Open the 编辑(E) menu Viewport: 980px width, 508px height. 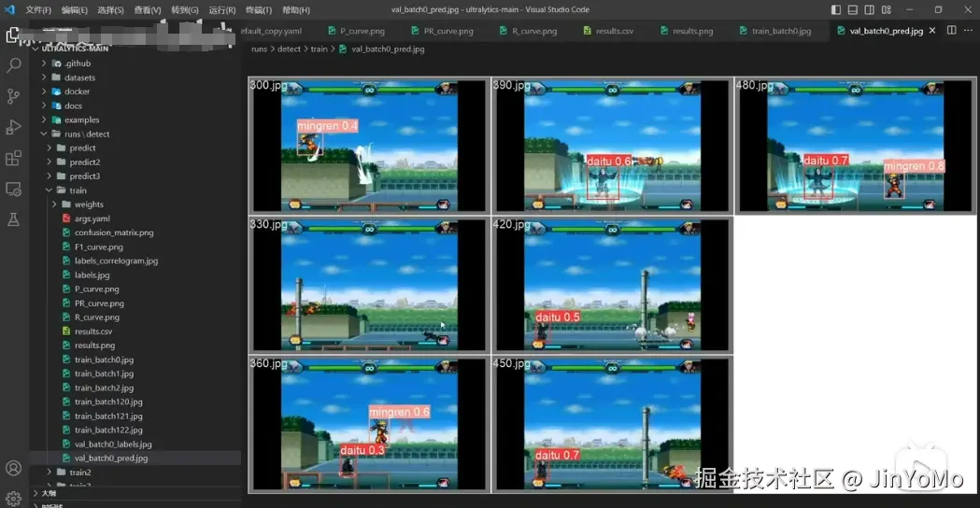coord(75,10)
